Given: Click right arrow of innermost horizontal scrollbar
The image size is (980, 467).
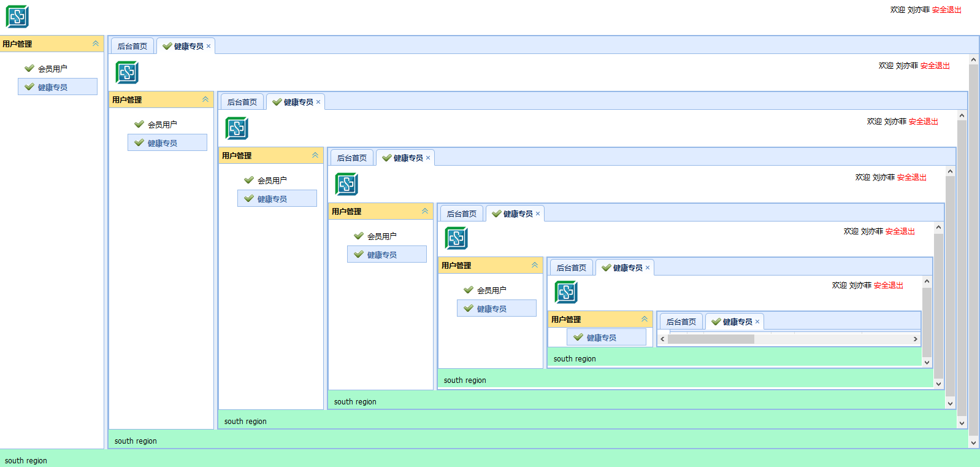Looking at the screenshot, I should point(915,339).
